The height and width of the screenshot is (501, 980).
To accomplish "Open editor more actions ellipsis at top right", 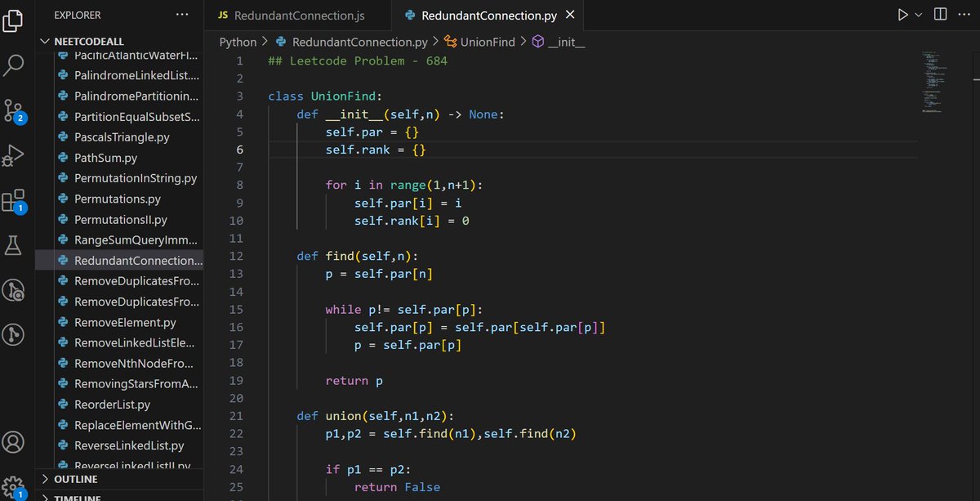I will pyautogui.click(x=964, y=15).
